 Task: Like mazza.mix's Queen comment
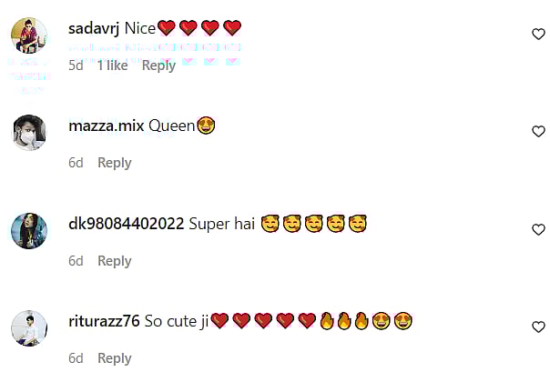pos(538,131)
